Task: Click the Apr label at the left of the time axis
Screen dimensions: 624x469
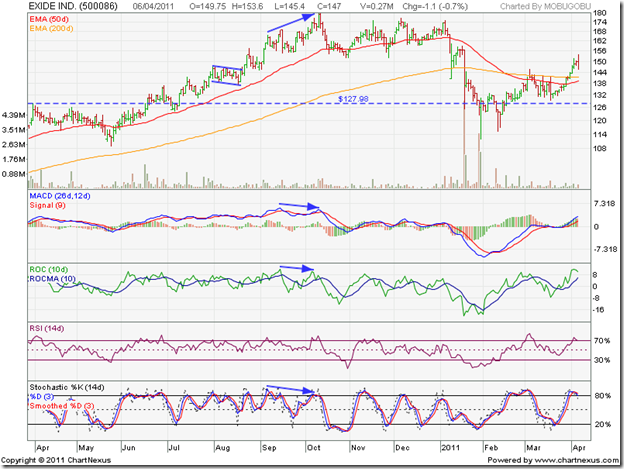Action: 43,448
